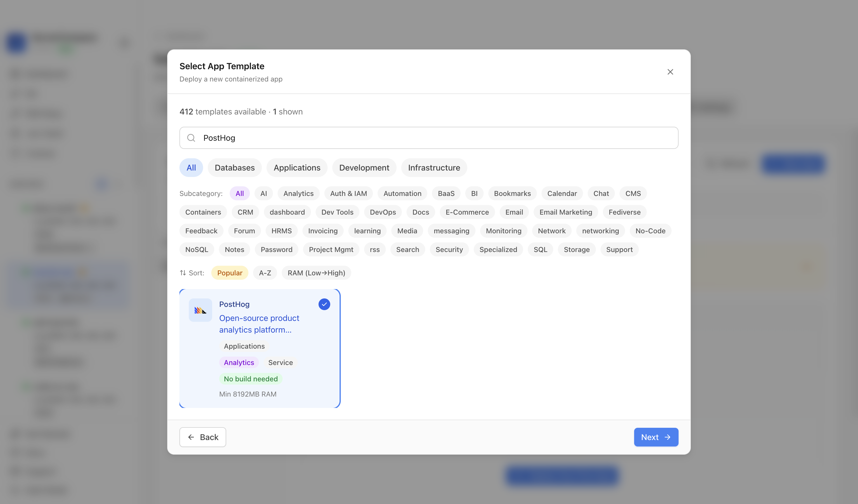Filter by Bookmarks subcategory
The width and height of the screenshot is (858, 504).
click(x=512, y=193)
